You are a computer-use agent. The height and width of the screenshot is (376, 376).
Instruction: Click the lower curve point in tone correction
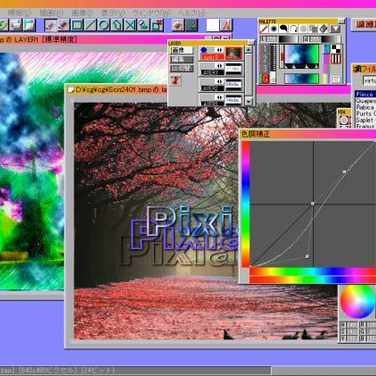(307, 256)
